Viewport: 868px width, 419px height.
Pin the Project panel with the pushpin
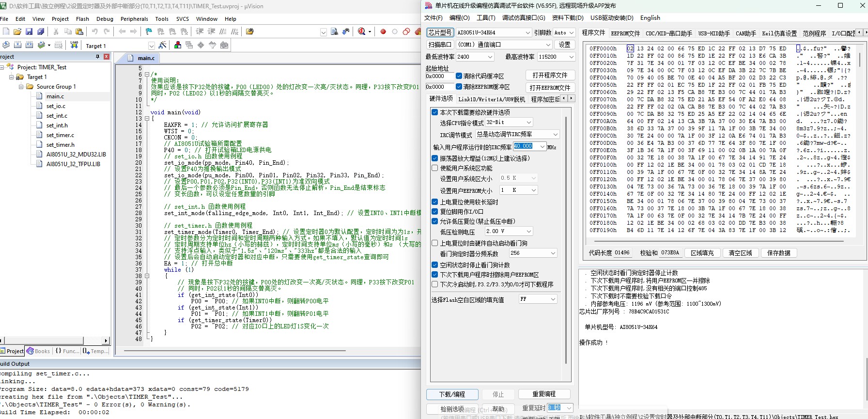pos(97,57)
